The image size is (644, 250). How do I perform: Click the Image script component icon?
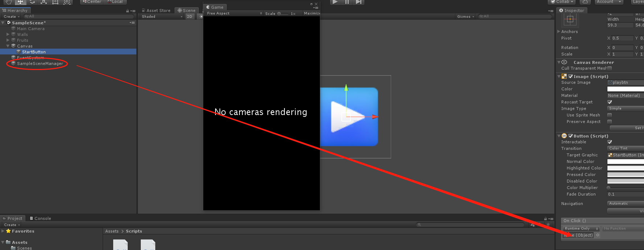pos(564,77)
